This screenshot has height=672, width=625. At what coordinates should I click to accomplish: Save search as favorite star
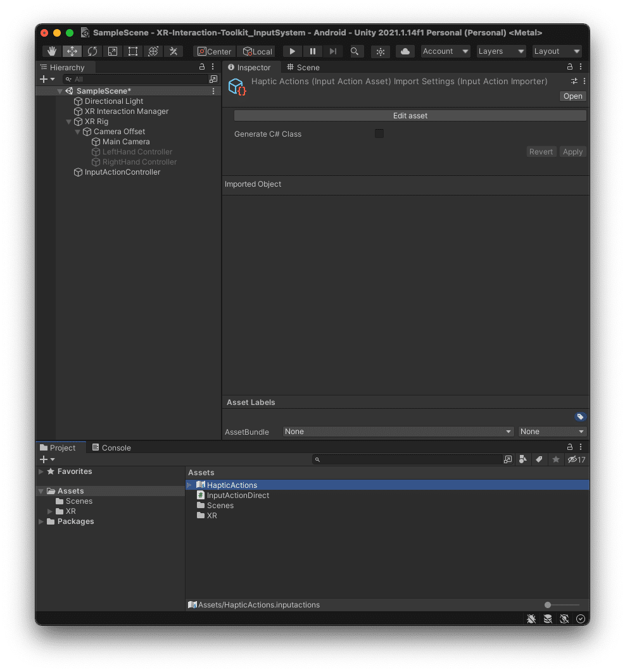(x=556, y=460)
